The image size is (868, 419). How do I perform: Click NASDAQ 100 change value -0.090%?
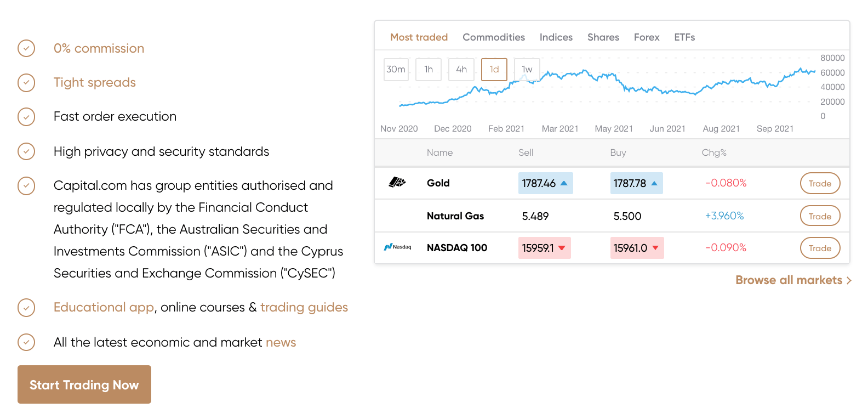726,248
